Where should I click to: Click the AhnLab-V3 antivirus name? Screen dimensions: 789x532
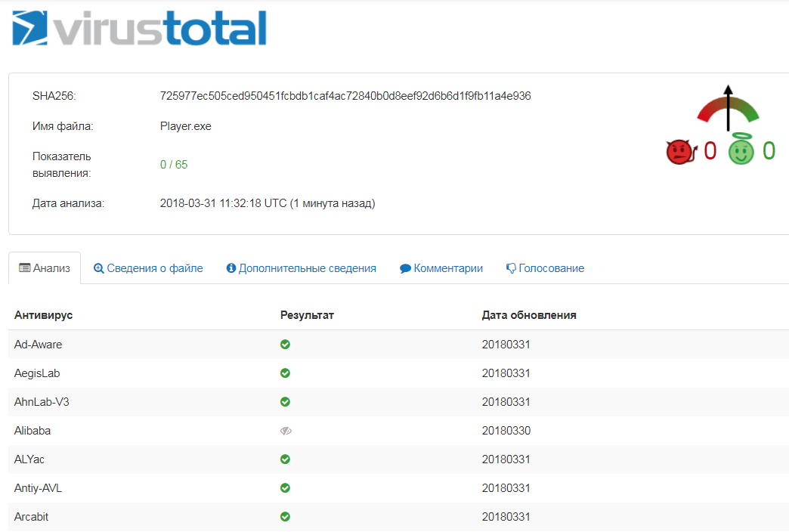42,401
